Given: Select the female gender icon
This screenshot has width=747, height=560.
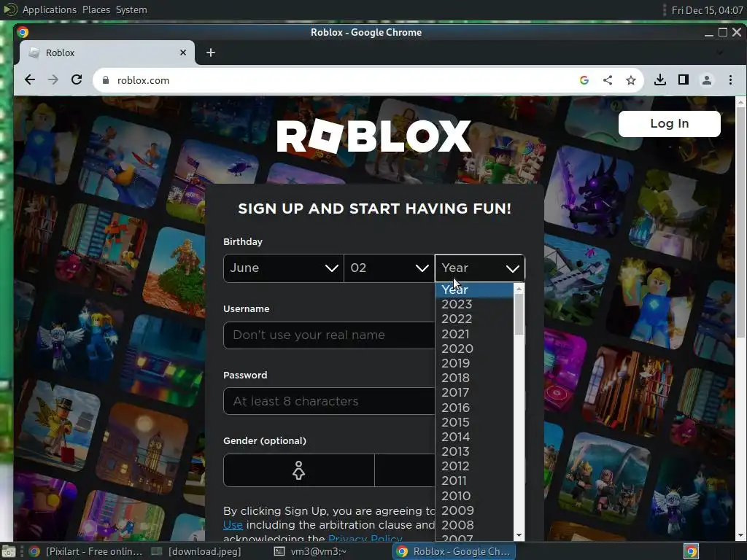Looking at the screenshot, I should point(298,470).
